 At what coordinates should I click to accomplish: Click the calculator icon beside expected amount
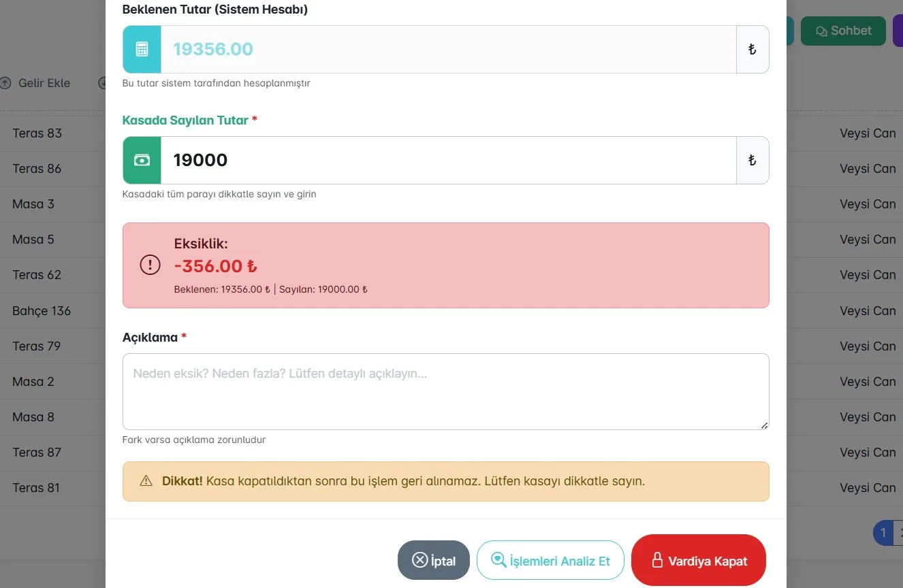(142, 49)
